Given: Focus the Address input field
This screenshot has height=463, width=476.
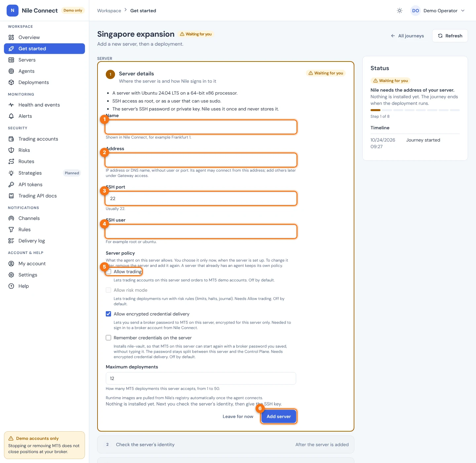Looking at the screenshot, I should tap(201, 160).
